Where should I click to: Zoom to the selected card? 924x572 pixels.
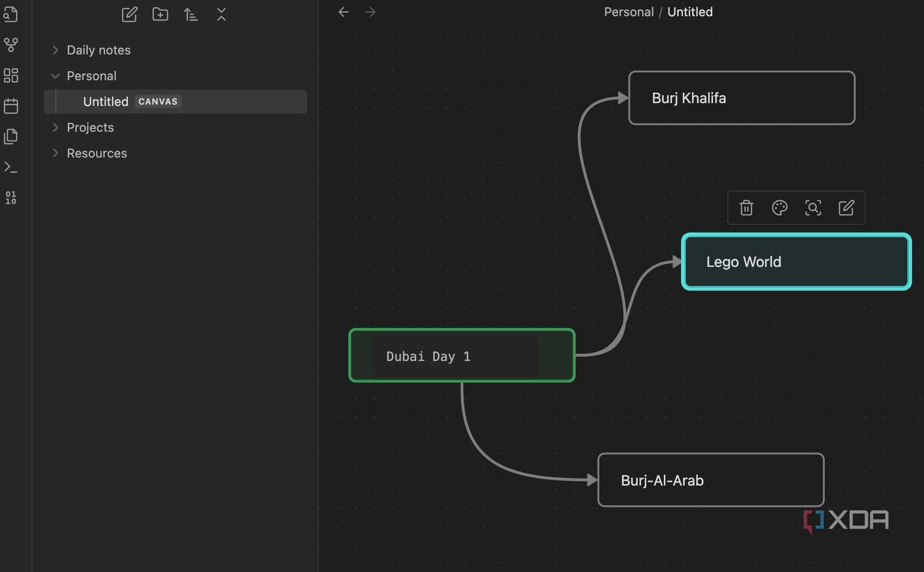[813, 208]
